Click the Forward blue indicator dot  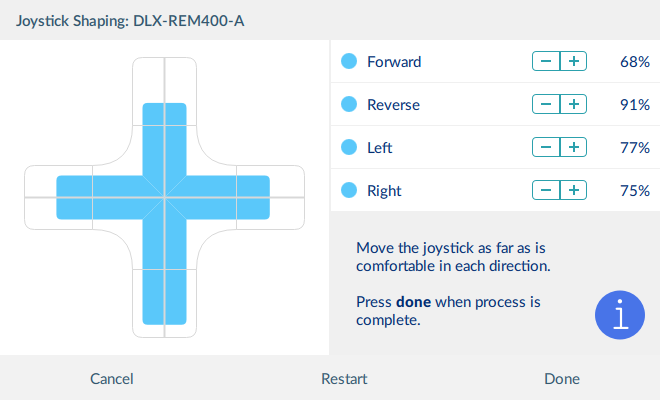(349, 61)
